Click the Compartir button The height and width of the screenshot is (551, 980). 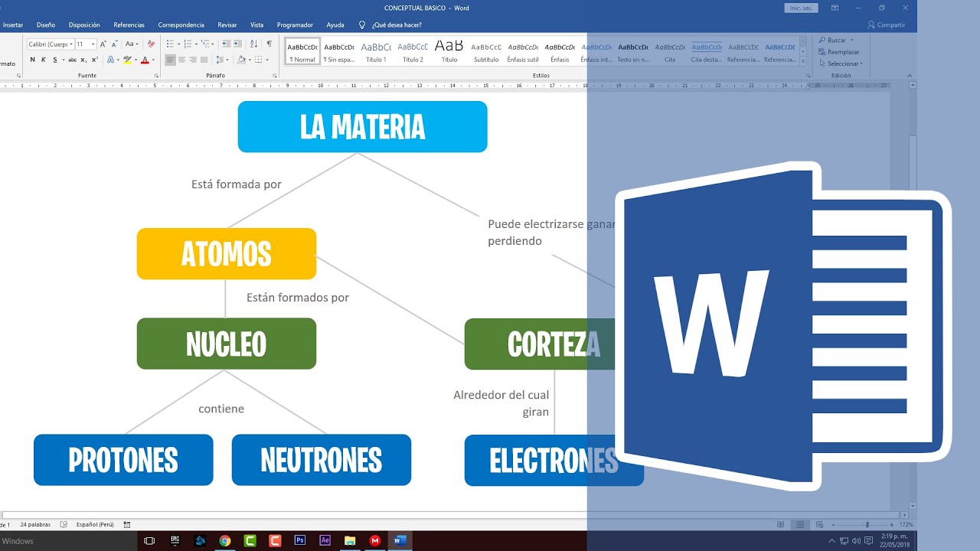tap(886, 24)
